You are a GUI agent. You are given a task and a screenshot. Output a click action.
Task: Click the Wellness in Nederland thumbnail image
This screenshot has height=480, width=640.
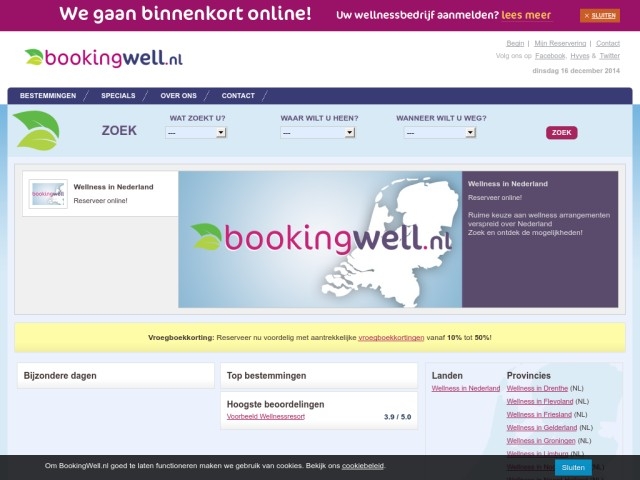pyautogui.click(x=48, y=194)
